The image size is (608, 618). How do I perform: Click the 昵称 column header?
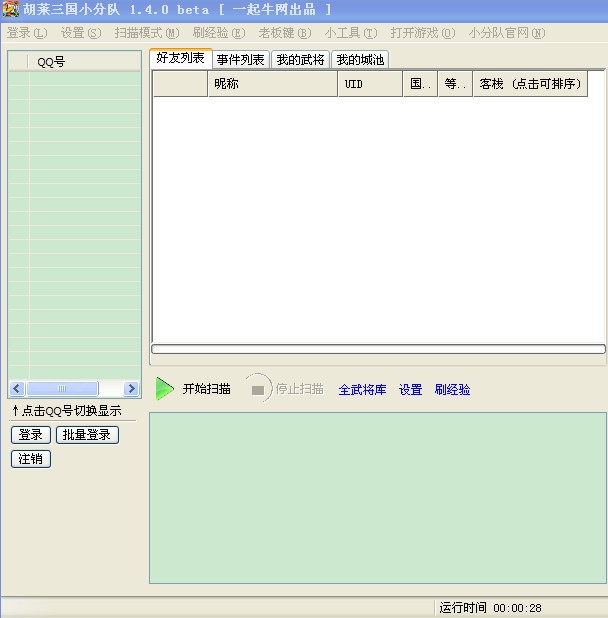(273, 84)
